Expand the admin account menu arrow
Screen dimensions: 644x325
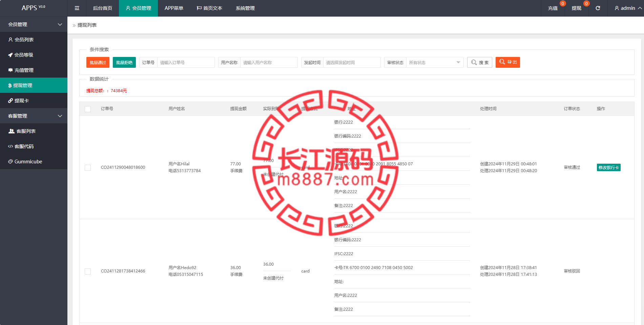640,8
